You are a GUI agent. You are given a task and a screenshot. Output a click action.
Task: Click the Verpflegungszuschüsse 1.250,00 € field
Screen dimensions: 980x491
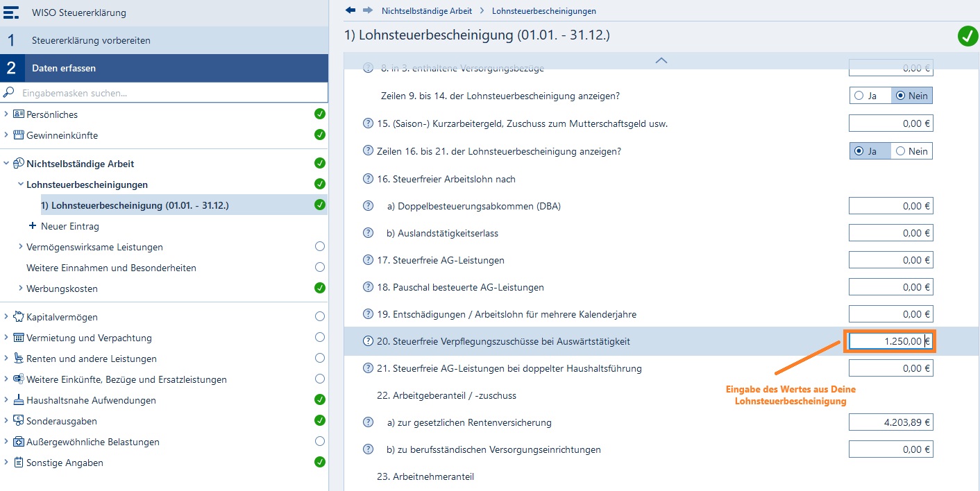pos(891,341)
